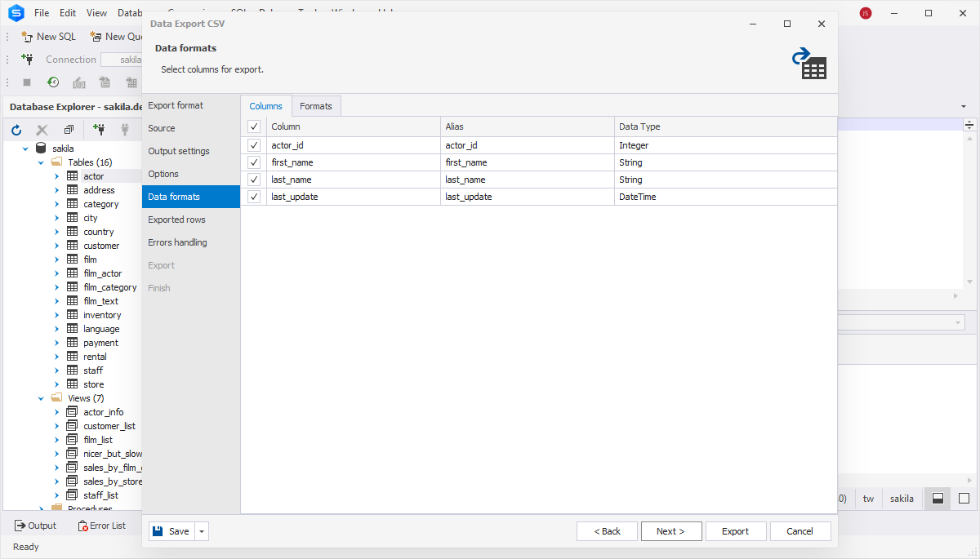The width and height of the screenshot is (980, 559).
Task: Click the split view layout icon
Action: coord(938,499)
